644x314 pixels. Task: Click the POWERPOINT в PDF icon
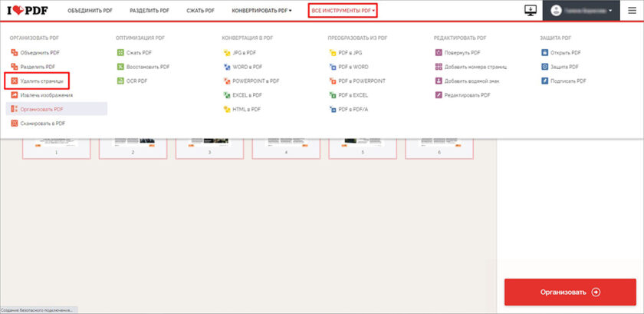click(x=227, y=81)
